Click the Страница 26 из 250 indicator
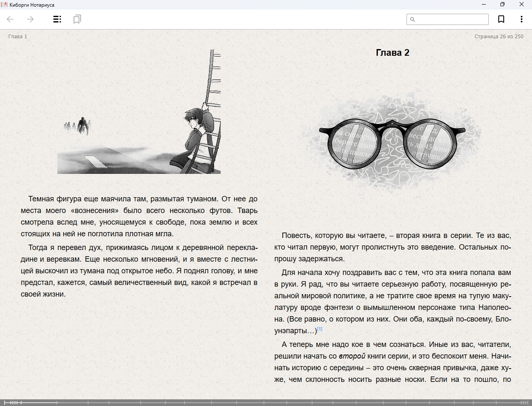The height and width of the screenshot is (406, 532). pyautogui.click(x=499, y=37)
